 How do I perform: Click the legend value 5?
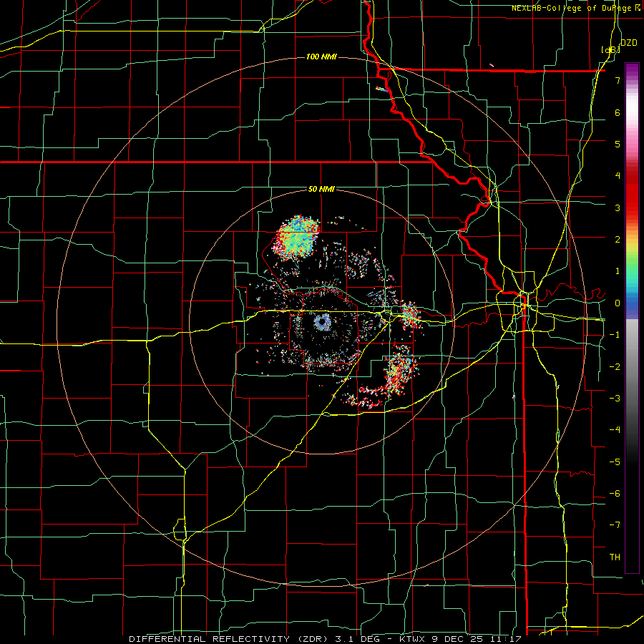tap(618, 144)
